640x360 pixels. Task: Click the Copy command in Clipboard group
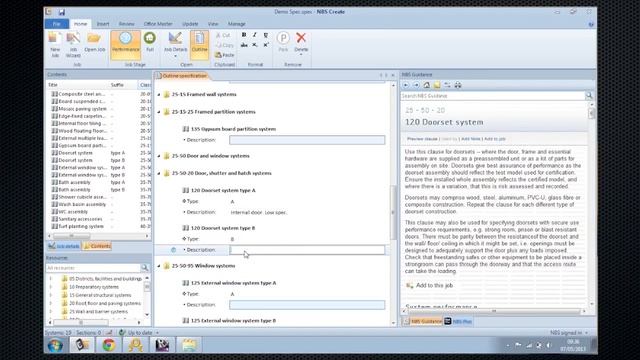coord(224,45)
